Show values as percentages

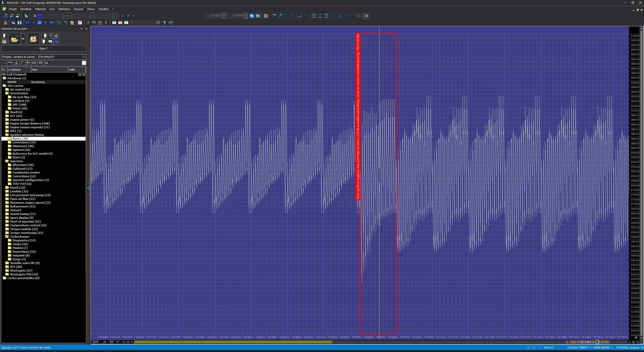(334, 16)
